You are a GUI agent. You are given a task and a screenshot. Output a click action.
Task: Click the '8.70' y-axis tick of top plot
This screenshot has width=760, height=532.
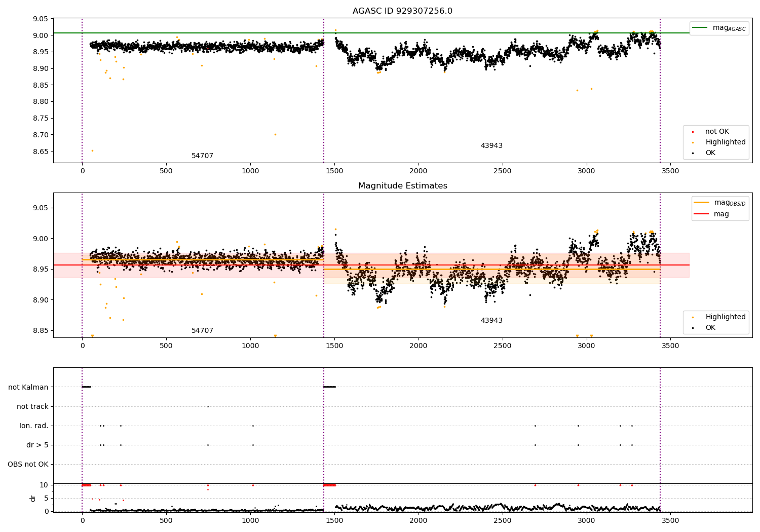[40, 135]
